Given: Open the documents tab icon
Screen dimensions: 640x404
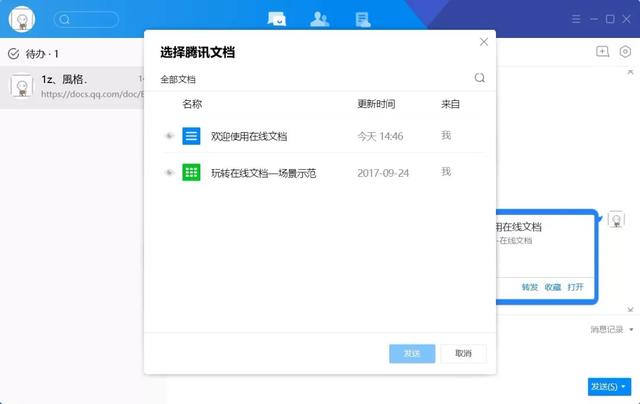Looking at the screenshot, I should pos(362,19).
